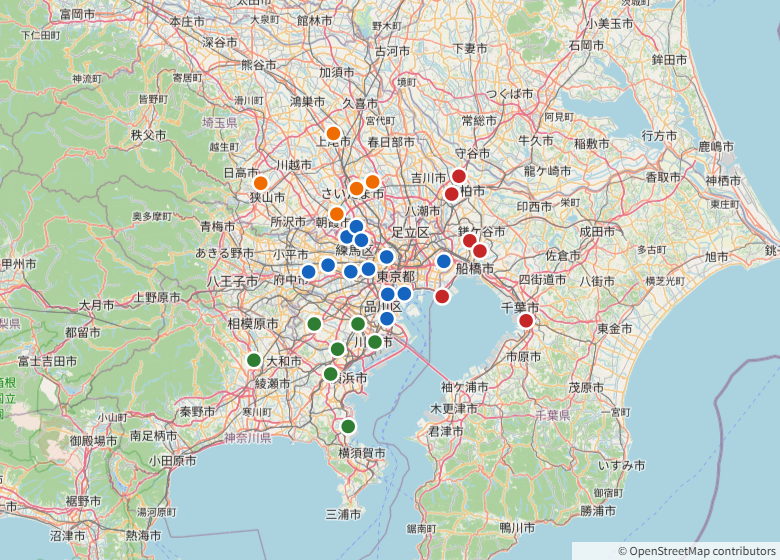Select the red marker under the 鎌ケ谷市 label
Viewport: 780px width, 560px height.
pos(469,241)
